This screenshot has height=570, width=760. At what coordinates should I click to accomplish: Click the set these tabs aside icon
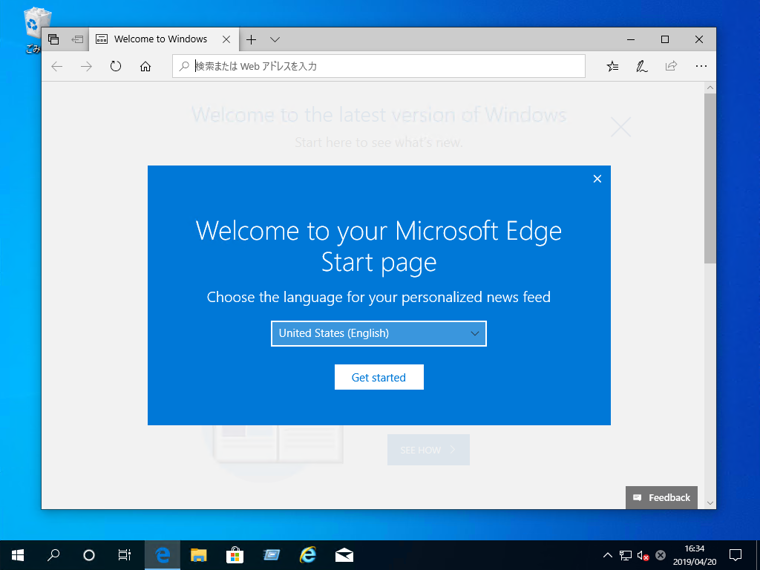pyautogui.click(x=77, y=39)
